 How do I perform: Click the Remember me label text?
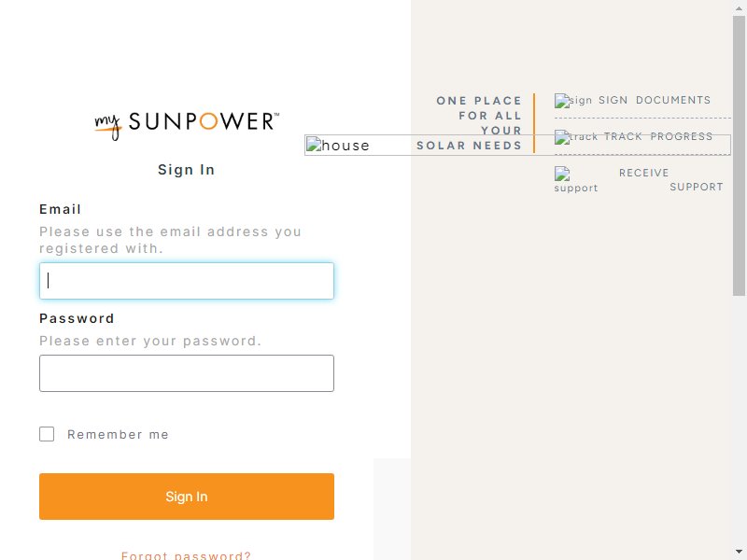118,434
